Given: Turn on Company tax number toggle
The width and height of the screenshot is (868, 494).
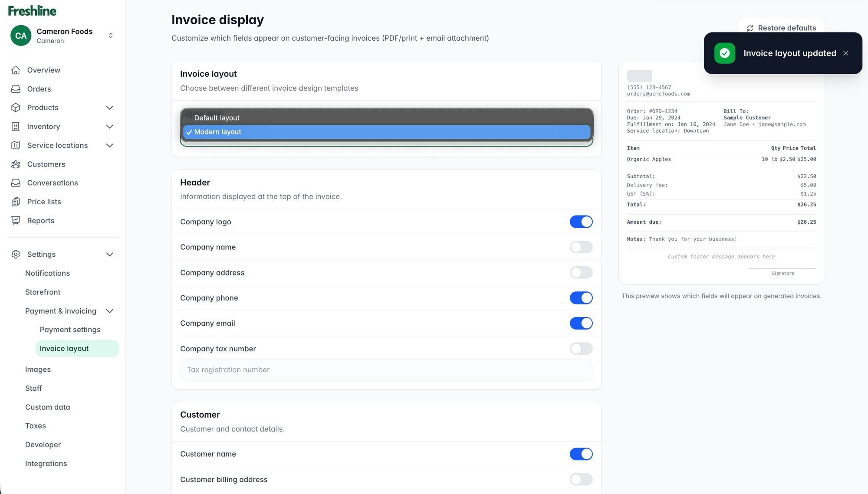Looking at the screenshot, I should click(x=581, y=349).
